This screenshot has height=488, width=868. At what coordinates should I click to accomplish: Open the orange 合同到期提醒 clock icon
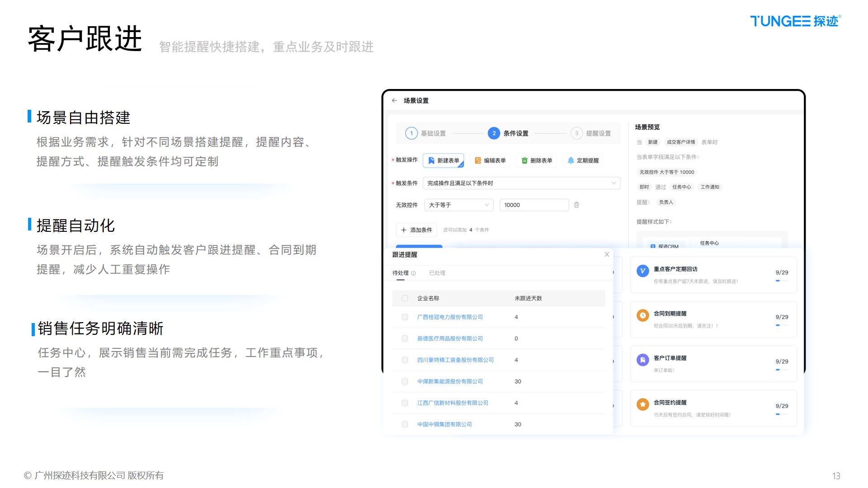click(642, 315)
